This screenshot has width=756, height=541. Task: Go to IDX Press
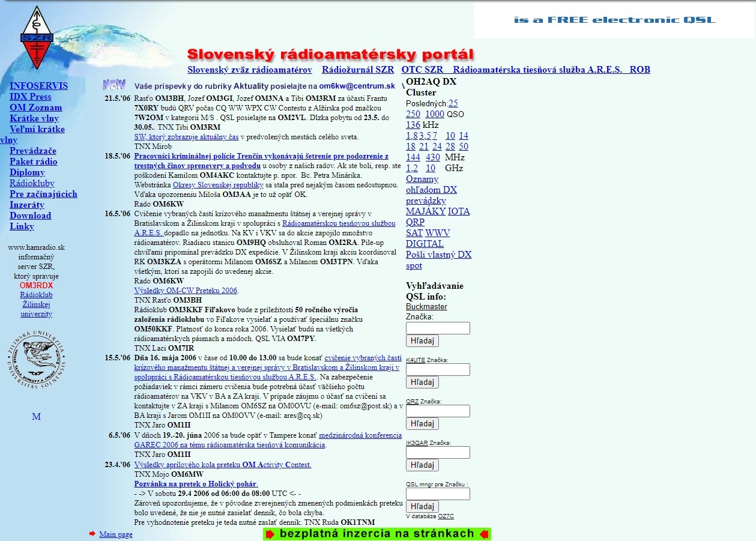click(x=31, y=97)
